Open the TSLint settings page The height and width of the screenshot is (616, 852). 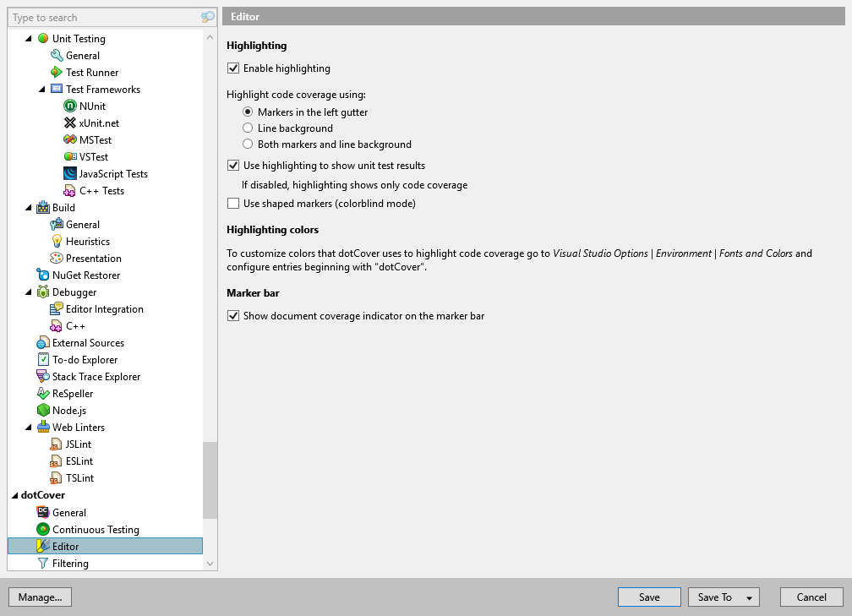coord(79,478)
